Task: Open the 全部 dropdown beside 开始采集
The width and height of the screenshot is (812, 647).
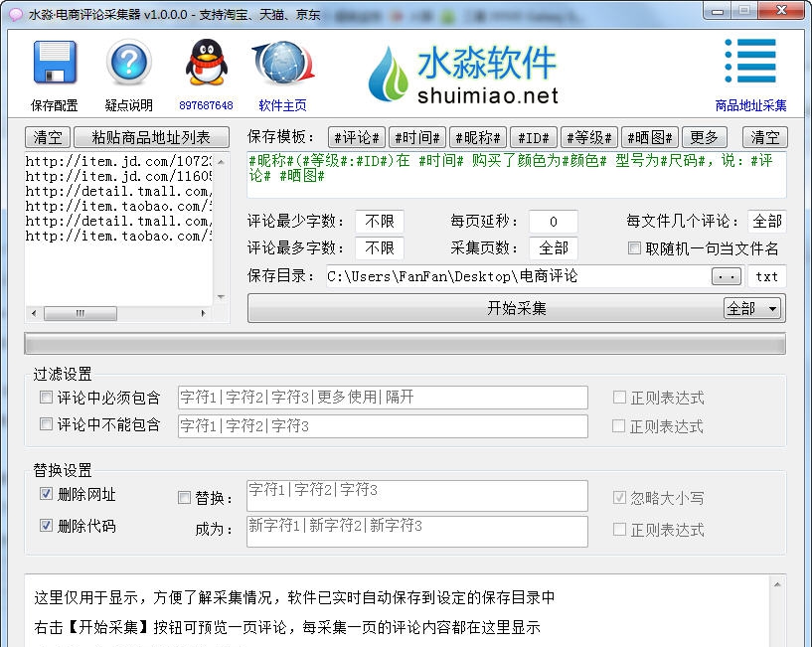Action: click(753, 308)
